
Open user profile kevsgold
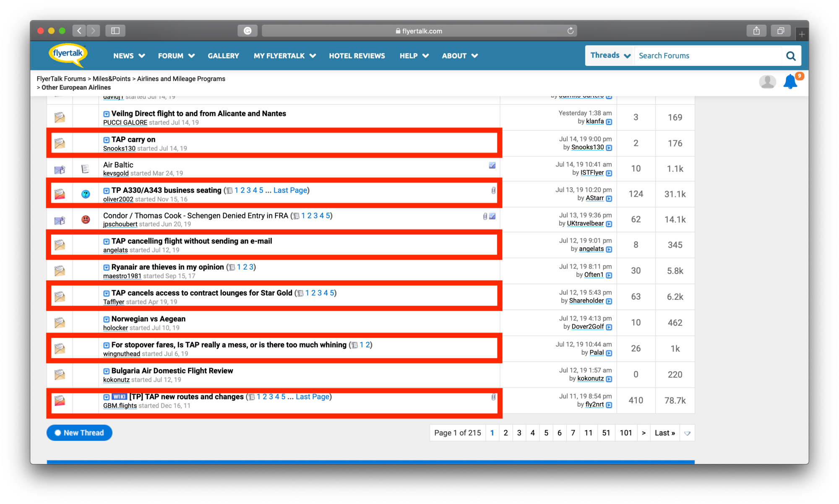pyautogui.click(x=116, y=173)
